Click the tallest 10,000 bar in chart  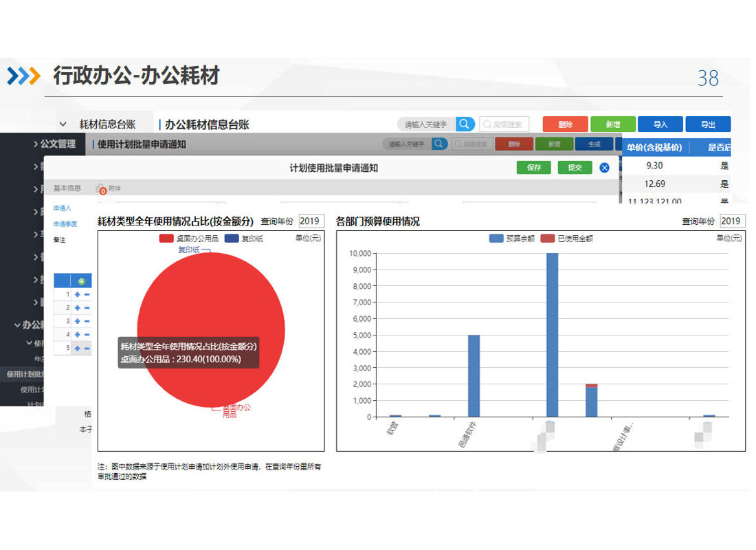(552, 335)
